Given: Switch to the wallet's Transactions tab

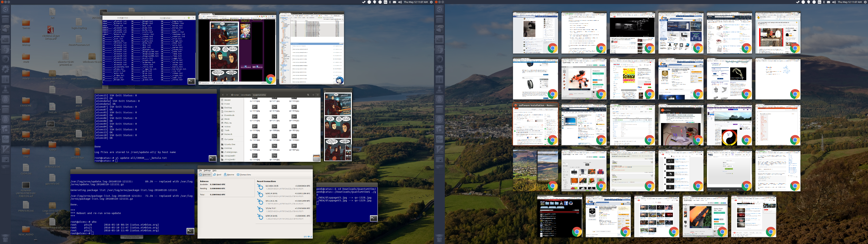Looking at the screenshot, I should 244,175.
